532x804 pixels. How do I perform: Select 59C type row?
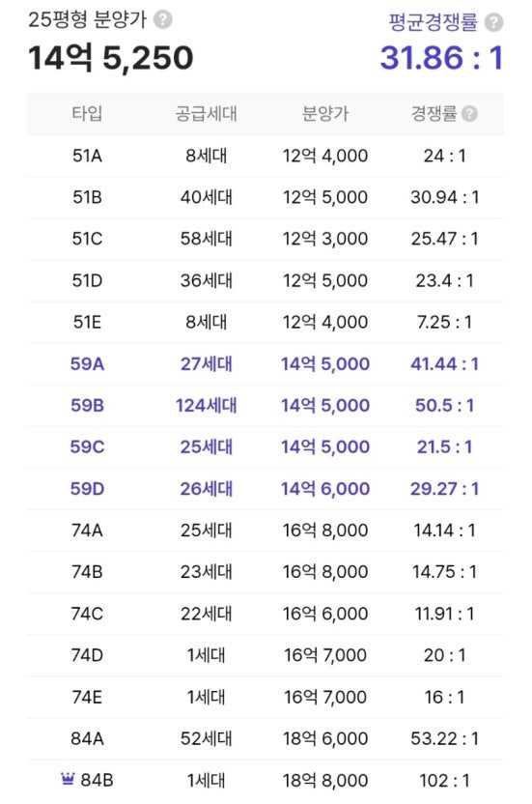[x=266, y=446]
